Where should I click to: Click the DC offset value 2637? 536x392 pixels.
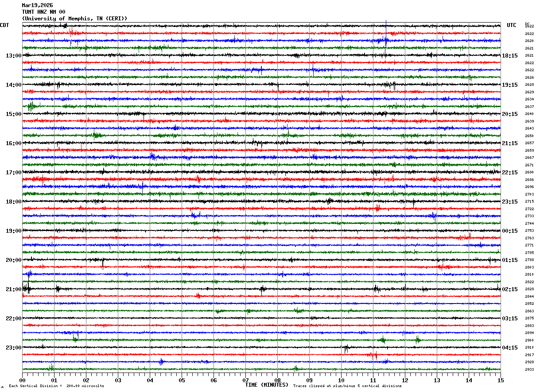pos(529,107)
